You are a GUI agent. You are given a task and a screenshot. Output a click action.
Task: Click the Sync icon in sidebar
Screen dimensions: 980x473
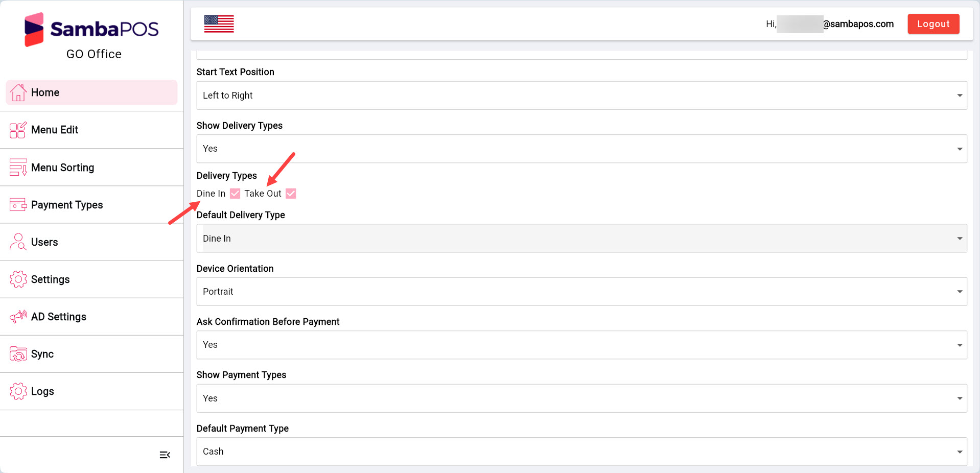tap(18, 354)
